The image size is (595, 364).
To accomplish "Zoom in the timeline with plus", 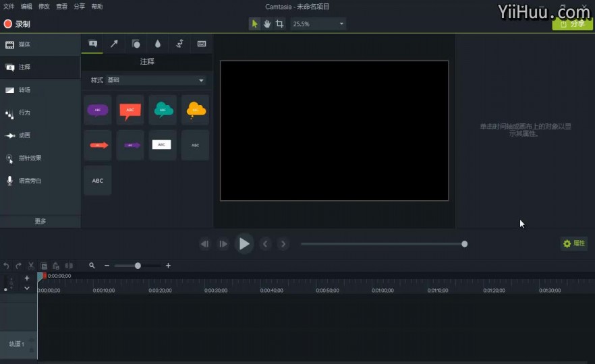I will pyautogui.click(x=168, y=266).
